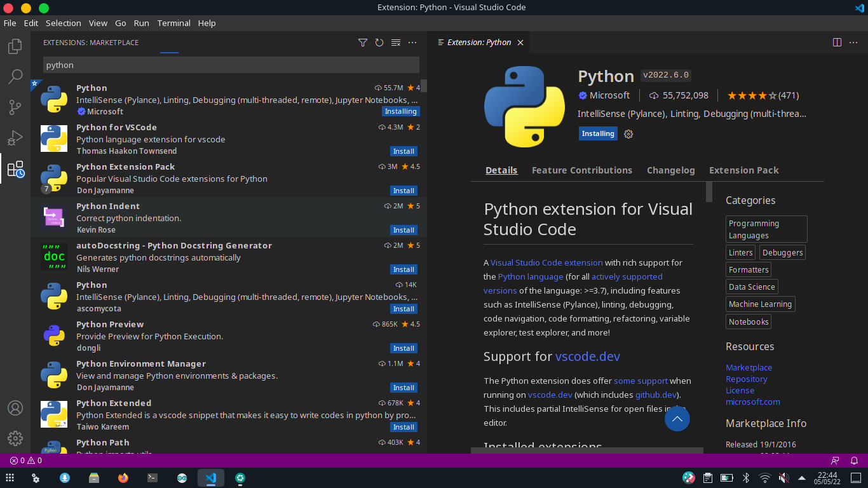Close the Extension: Python tab
The width and height of the screenshot is (868, 488).
point(520,43)
